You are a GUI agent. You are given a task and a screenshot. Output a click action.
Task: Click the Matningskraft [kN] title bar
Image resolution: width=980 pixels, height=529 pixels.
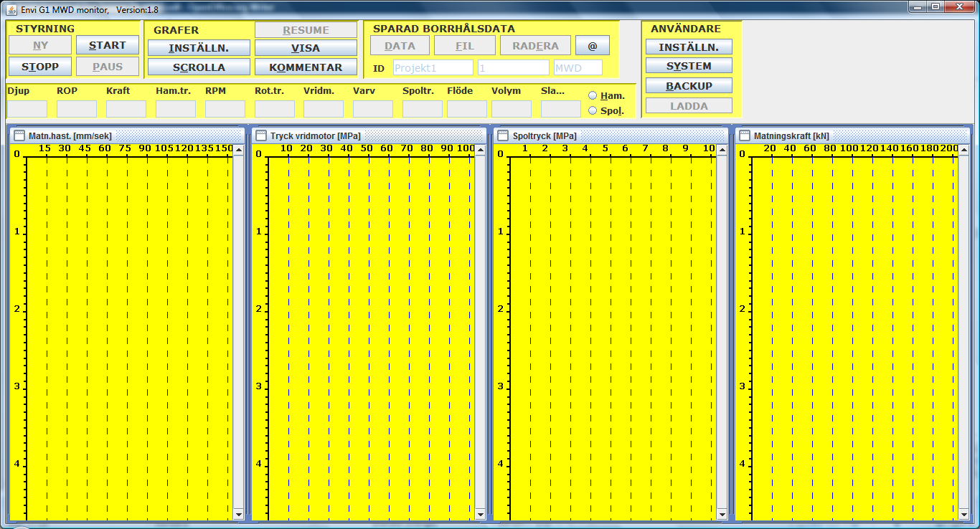point(853,135)
